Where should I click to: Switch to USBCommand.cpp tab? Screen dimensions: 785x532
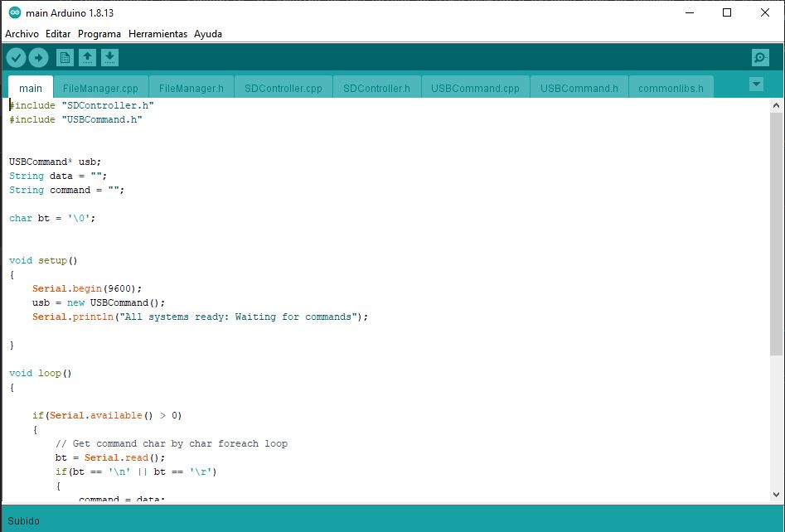pos(475,88)
